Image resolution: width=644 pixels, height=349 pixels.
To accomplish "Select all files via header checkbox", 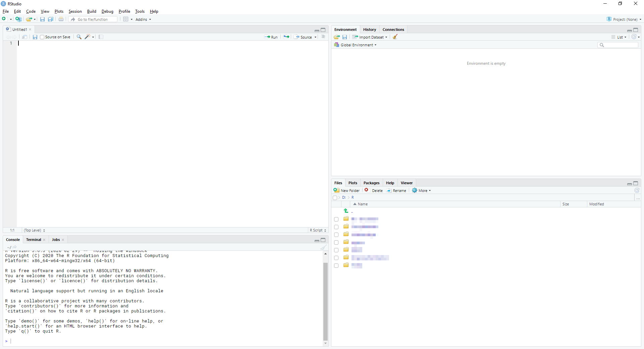I will pyautogui.click(x=335, y=198).
